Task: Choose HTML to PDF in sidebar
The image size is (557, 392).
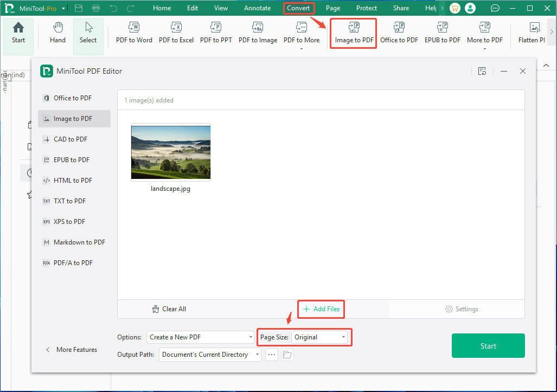Action: tap(74, 181)
